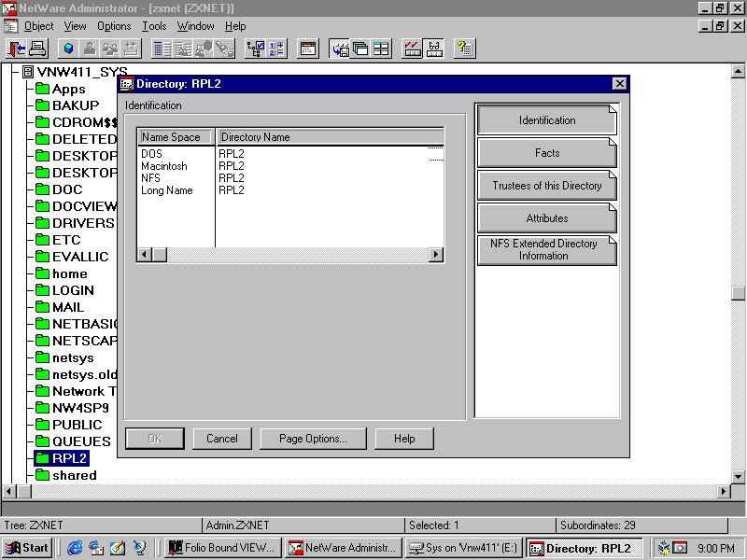The height and width of the screenshot is (560, 747).
Task: Click the yellow question mark help icon
Action: (x=464, y=49)
